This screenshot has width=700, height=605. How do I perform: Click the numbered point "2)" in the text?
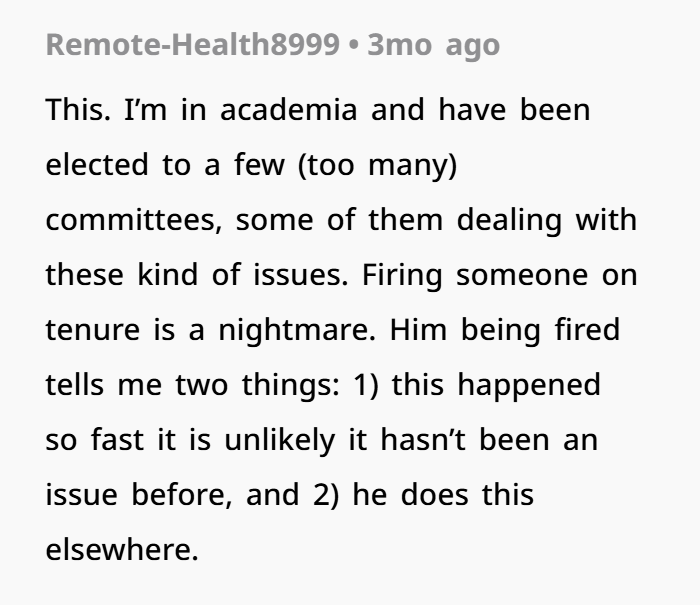point(326,496)
